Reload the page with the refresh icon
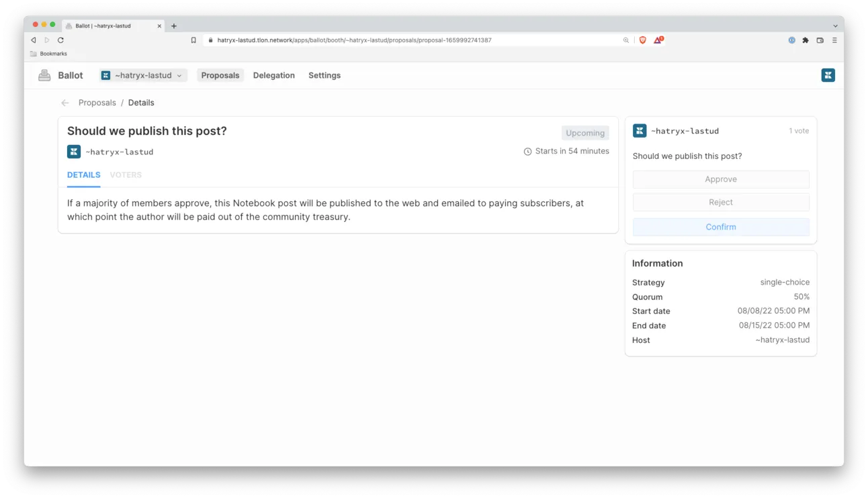The height and width of the screenshot is (498, 868). pyautogui.click(x=60, y=40)
